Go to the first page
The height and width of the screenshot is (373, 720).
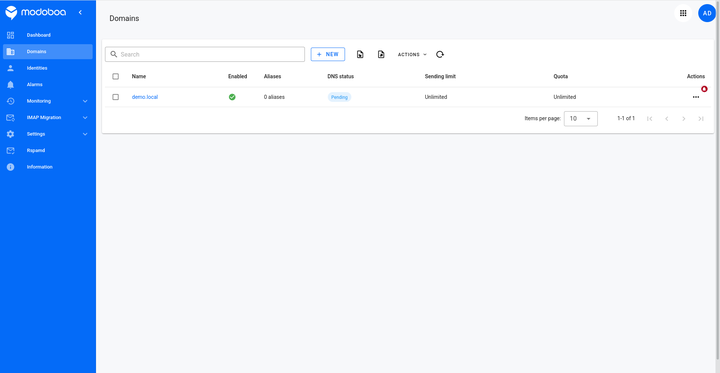coord(649,119)
